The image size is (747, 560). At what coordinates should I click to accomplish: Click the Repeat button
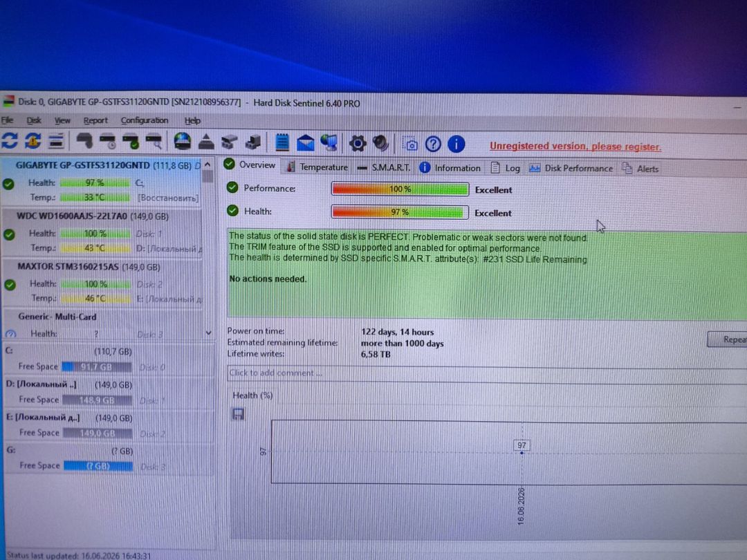point(728,339)
